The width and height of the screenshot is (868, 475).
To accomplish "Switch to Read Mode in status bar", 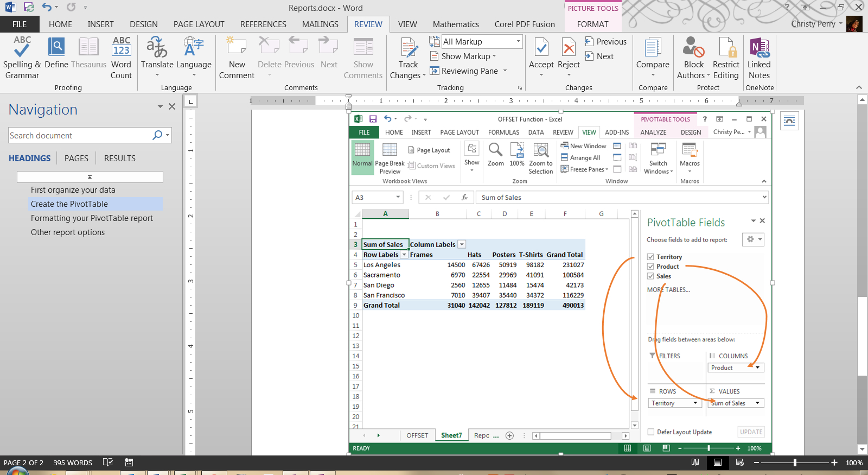I will click(x=695, y=463).
